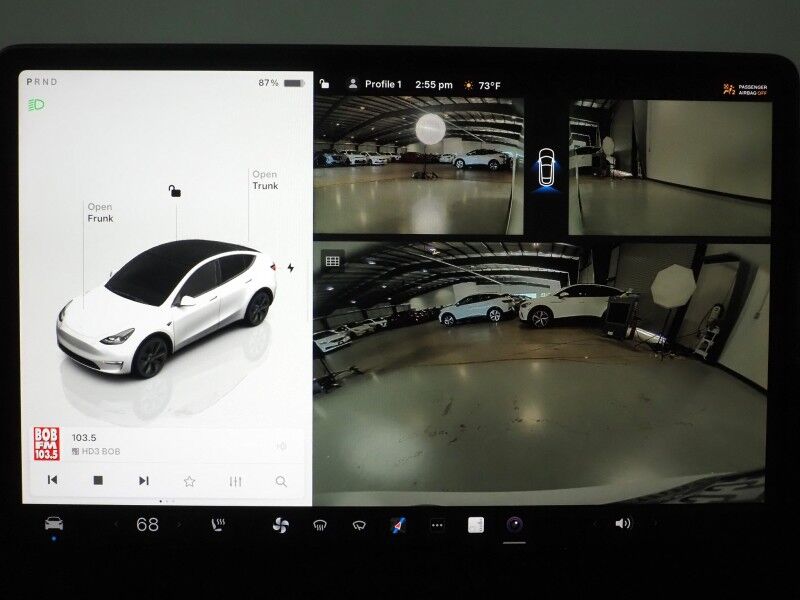The height and width of the screenshot is (600, 800).
Task: Open the Trunk
Action: 263,180
